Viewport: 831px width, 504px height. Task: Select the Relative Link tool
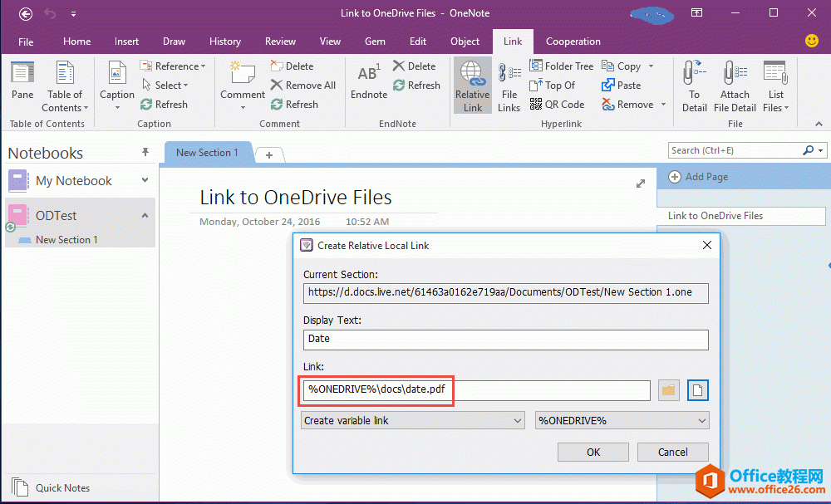(472, 85)
